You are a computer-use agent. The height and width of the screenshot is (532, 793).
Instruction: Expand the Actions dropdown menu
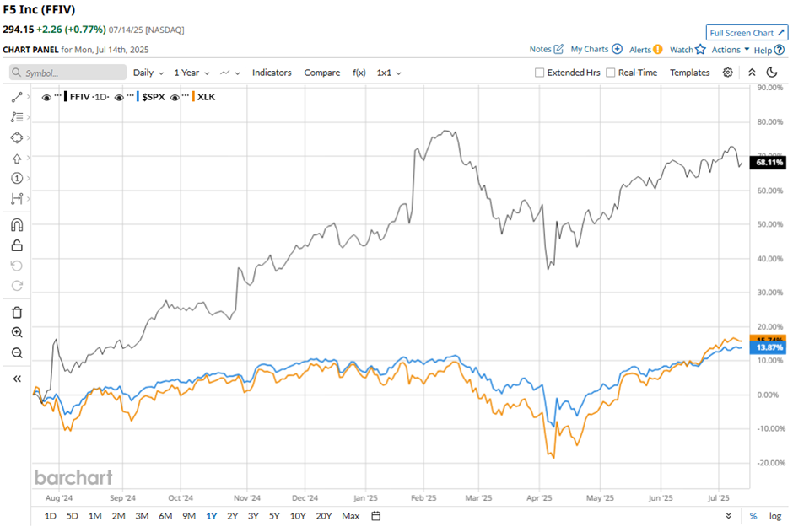731,50
